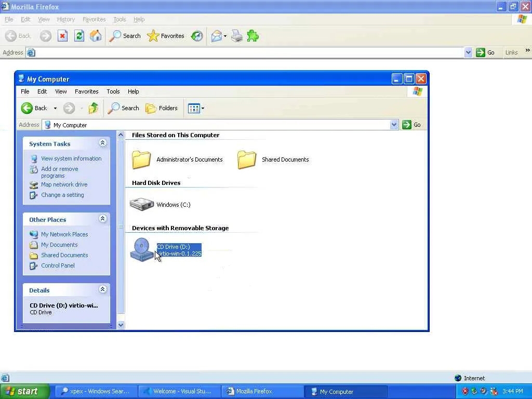Switch to xpex Windows Search taskbar item
This screenshot has width=532, height=399.
(96, 392)
